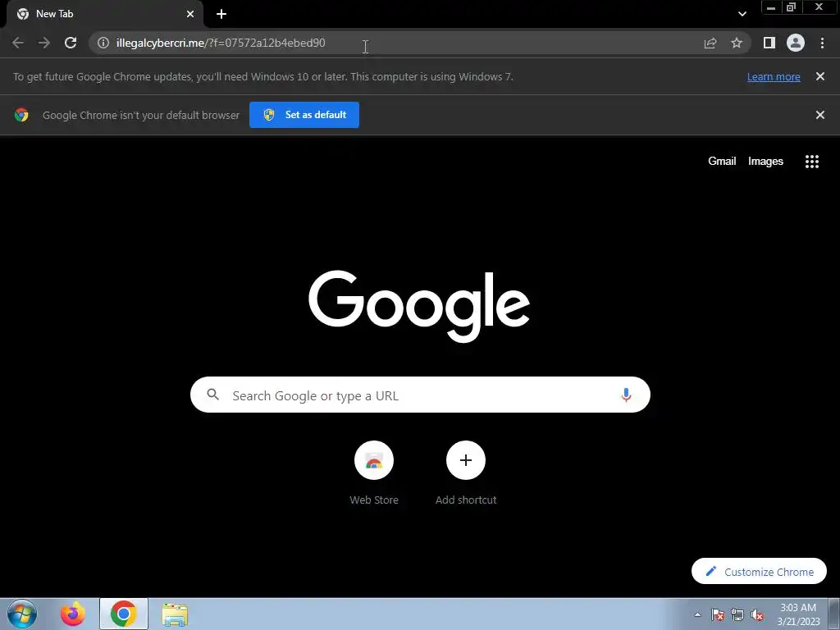View site information icon in address bar
This screenshot has height=630, width=840.
(x=103, y=43)
